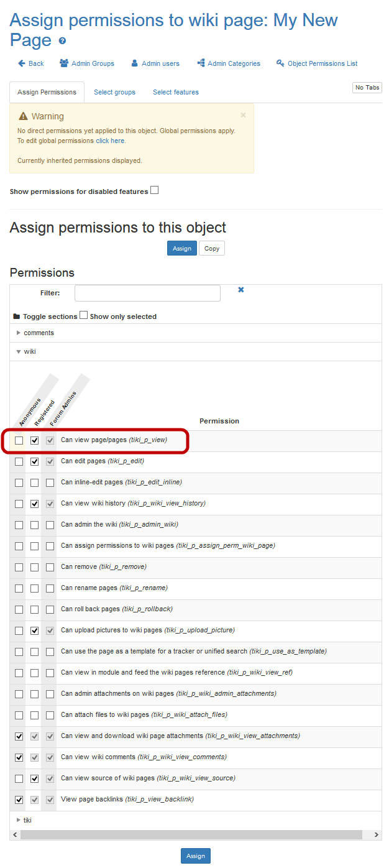
Task: Click the Object Permissions List key icon
Action: pos(280,63)
